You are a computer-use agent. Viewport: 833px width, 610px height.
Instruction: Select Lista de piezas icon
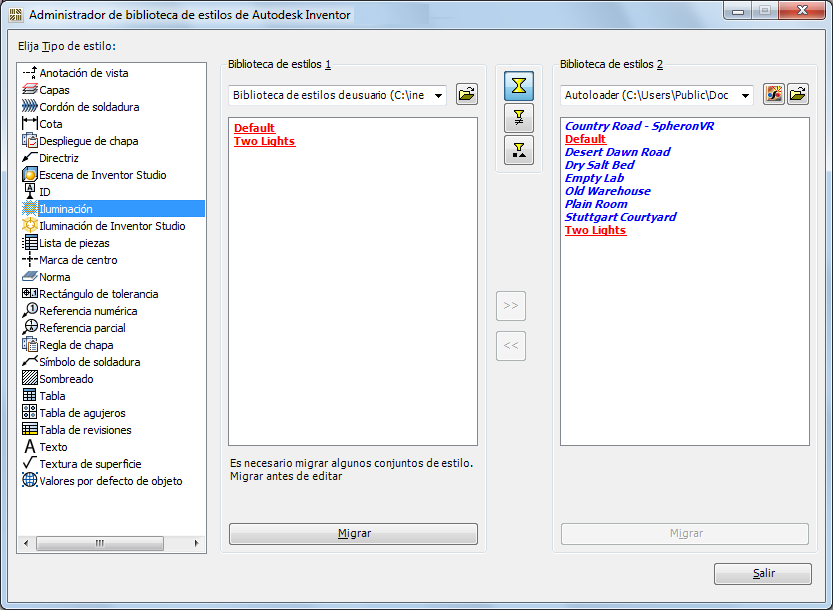(30, 243)
